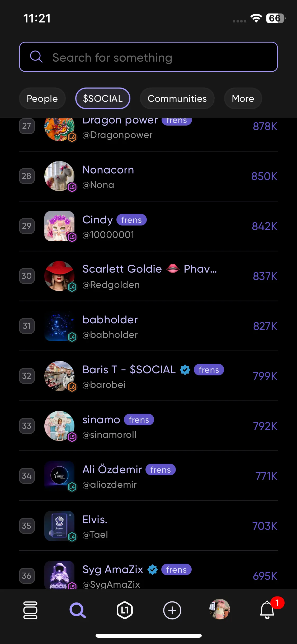Select the People filter tab
The image size is (297, 644).
[42, 98]
